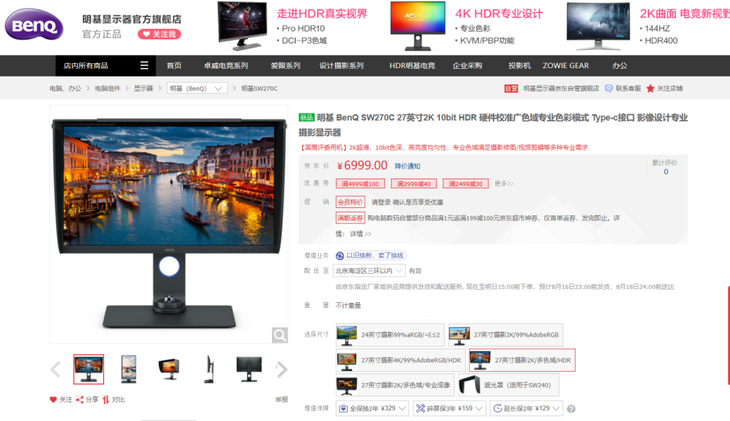Click the 4K HDR专业设计 banner
730x421 pixels.
[x=466, y=26]
